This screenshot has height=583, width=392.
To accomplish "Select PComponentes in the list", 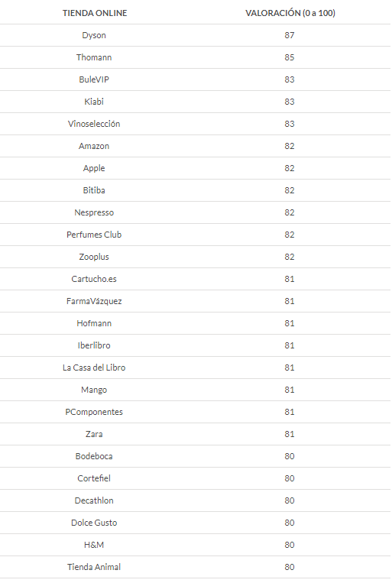I will 94,412.
